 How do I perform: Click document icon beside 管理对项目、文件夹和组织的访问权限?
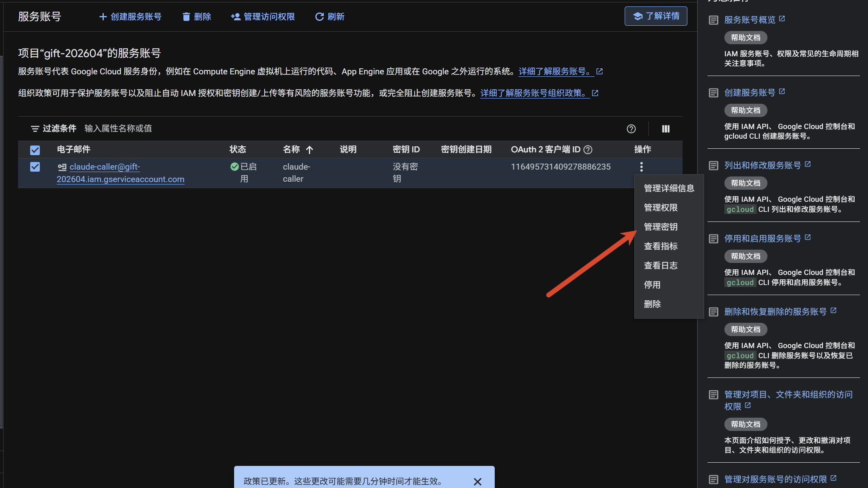[x=714, y=395]
